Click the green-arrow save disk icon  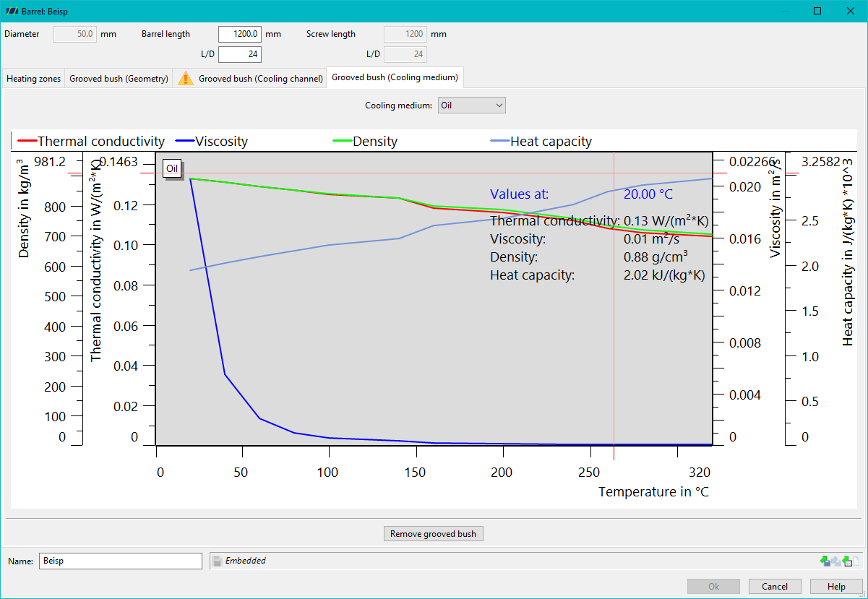(x=825, y=561)
